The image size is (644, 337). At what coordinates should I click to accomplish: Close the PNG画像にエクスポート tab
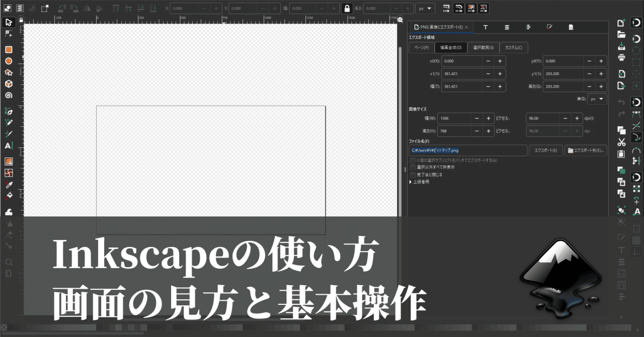point(466,27)
